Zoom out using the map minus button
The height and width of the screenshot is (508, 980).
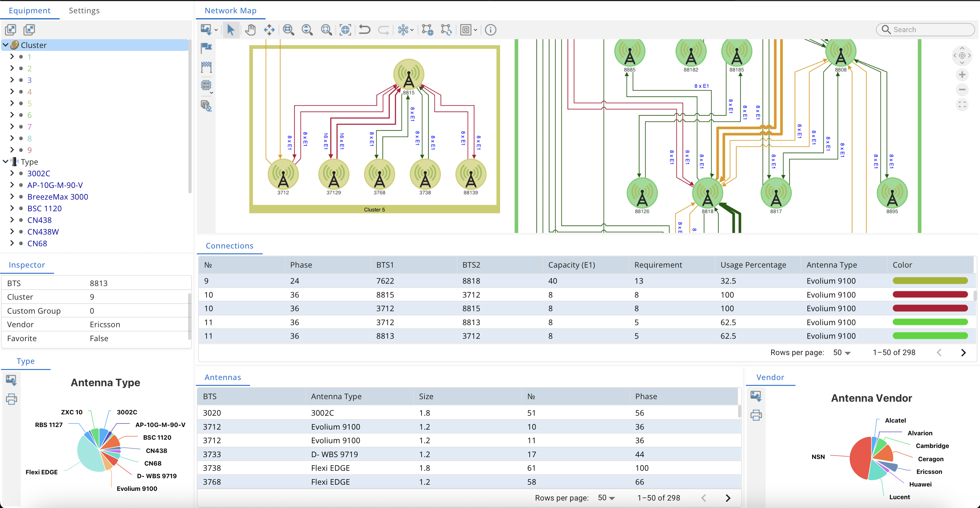(x=962, y=90)
